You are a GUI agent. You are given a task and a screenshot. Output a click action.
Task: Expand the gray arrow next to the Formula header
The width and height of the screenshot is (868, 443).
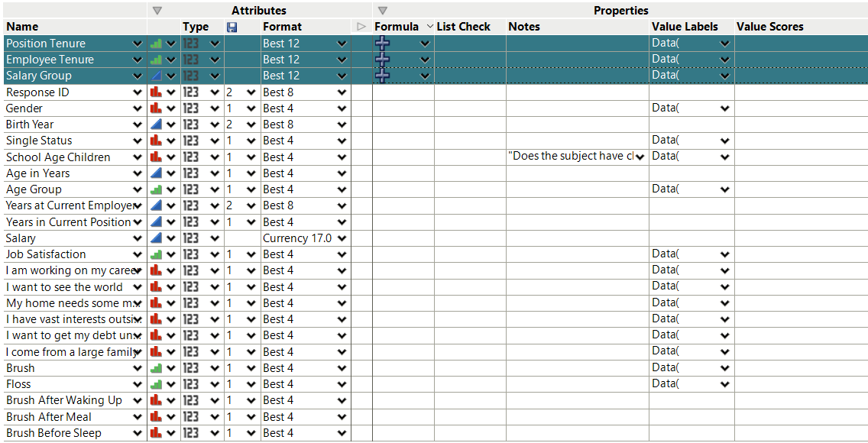[x=360, y=26]
